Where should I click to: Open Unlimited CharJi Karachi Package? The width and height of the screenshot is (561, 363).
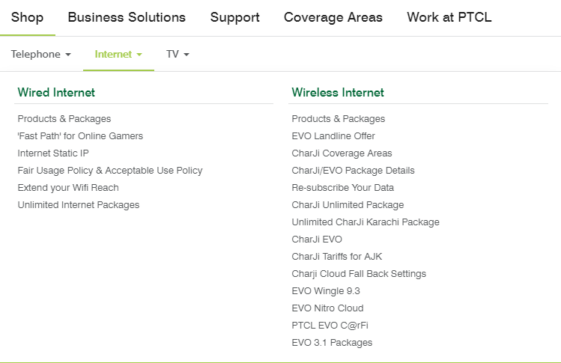(365, 222)
